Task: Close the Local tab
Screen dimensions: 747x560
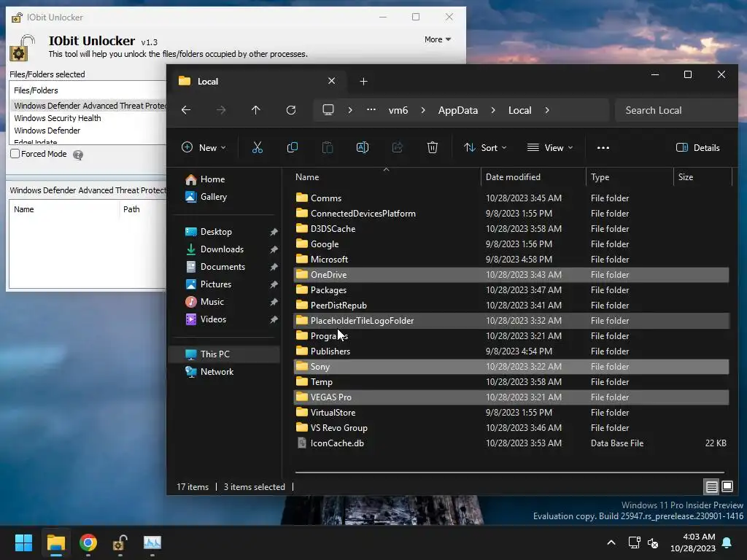Action: point(332,81)
